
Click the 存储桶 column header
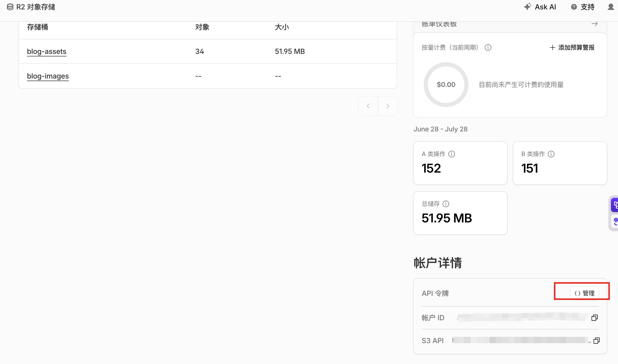[37, 27]
